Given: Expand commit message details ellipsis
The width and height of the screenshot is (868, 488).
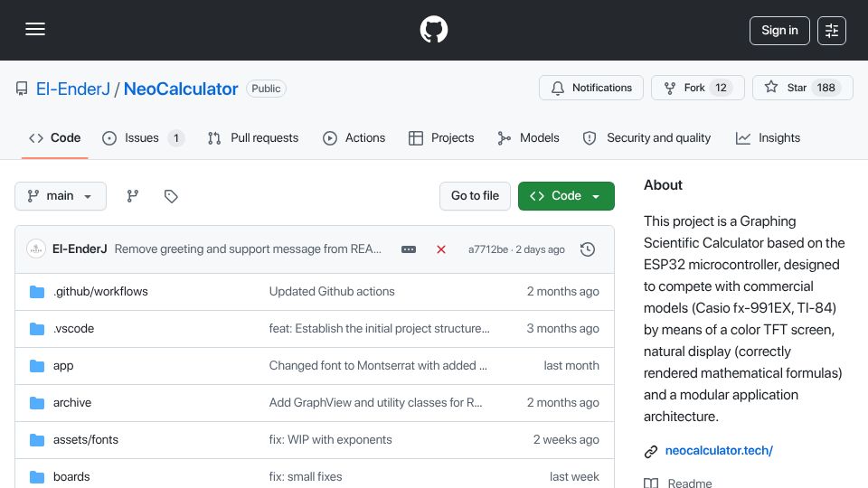Looking at the screenshot, I should [409, 249].
